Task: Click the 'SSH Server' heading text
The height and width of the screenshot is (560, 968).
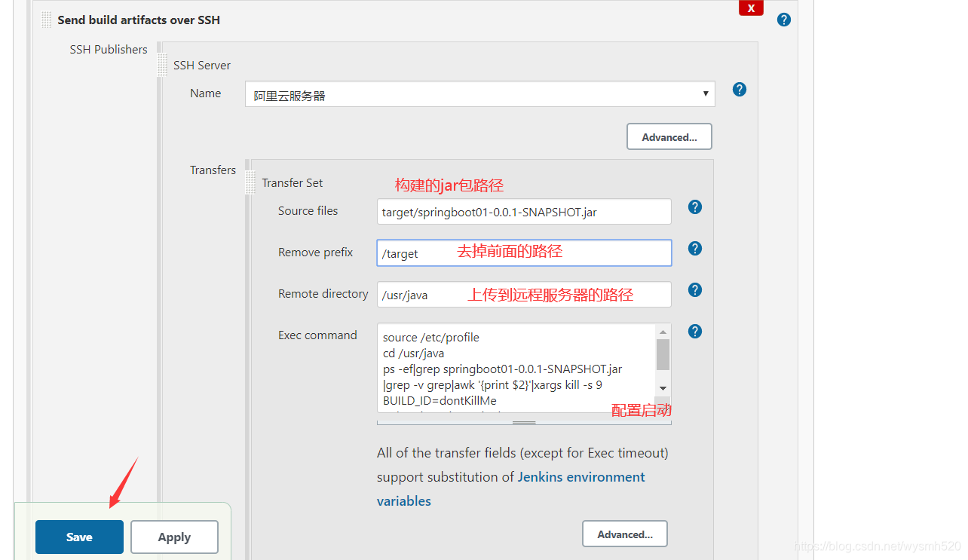Action: pos(202,66)
